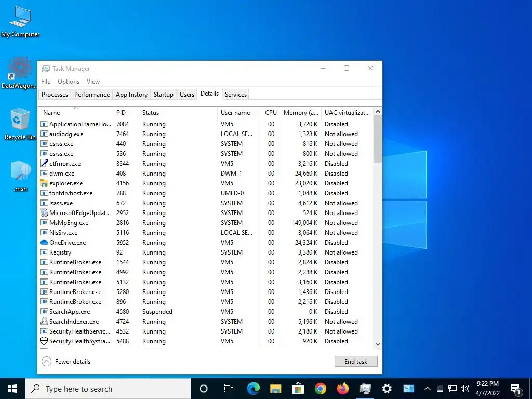This screenshot has height=399, width=532.
Task: Switch to the Processes tab
Action: coord(55,95)
